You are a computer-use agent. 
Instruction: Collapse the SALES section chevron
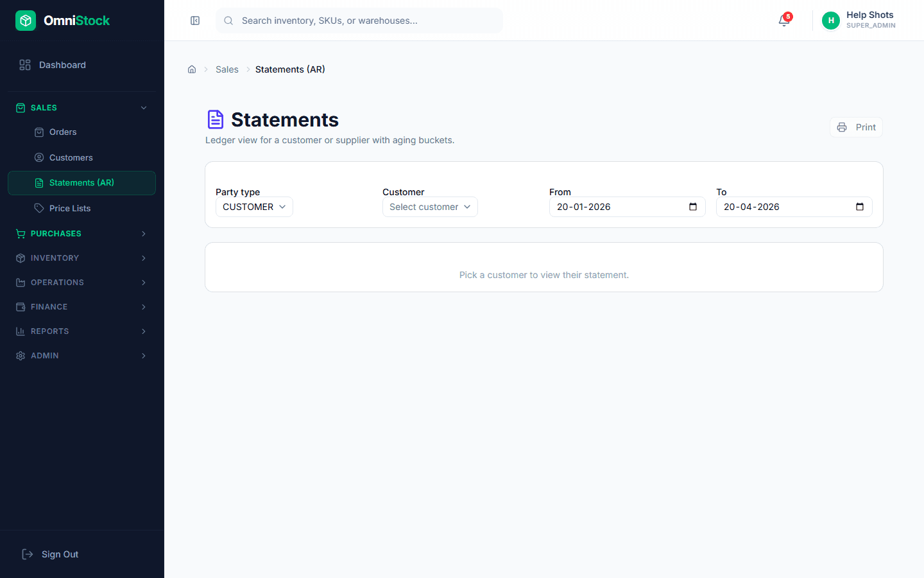144,108
